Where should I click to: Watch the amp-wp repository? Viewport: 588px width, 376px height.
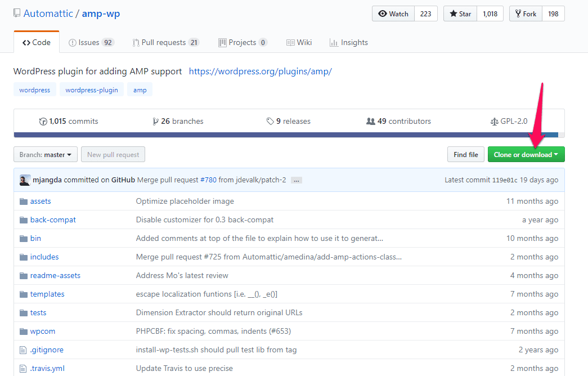pyautogui.click(x=393, y=14)
